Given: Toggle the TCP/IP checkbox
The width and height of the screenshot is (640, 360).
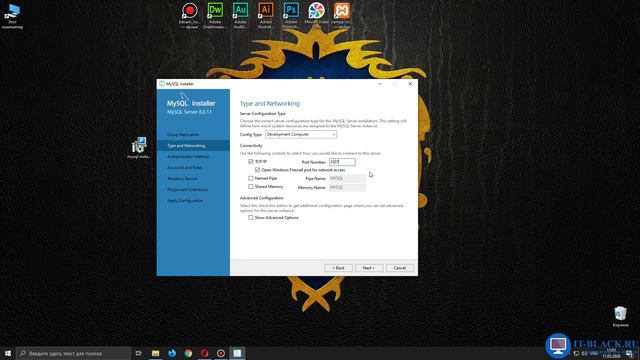Looking at the screenshot, I should [251, 162].
